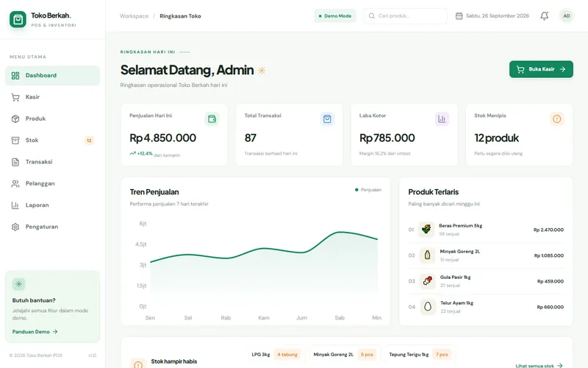This screenshot has height=368, width=588.
Task: Click the Rp 785.000 gross profit value
Action: pyautogui.click(x=387, y=138)
